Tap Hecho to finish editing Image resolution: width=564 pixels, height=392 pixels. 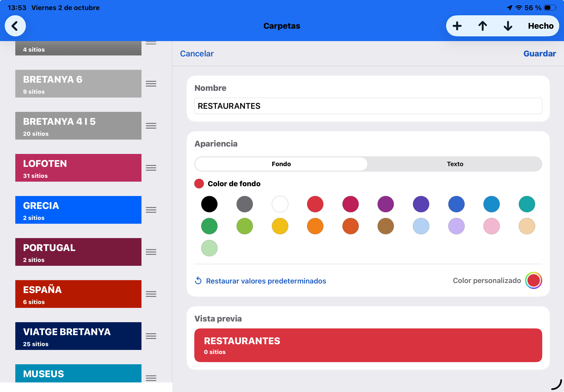[x=540, y=26]
